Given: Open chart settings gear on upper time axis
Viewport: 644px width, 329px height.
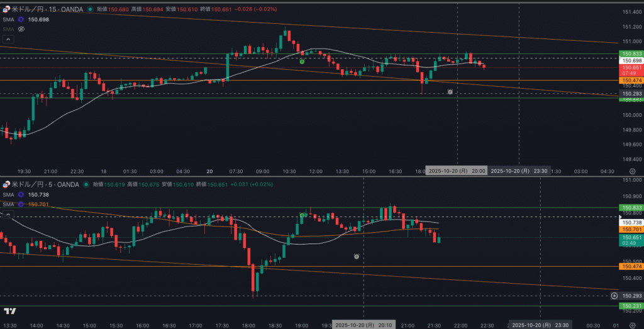Looking at the screenshot, I should [632, 170].
